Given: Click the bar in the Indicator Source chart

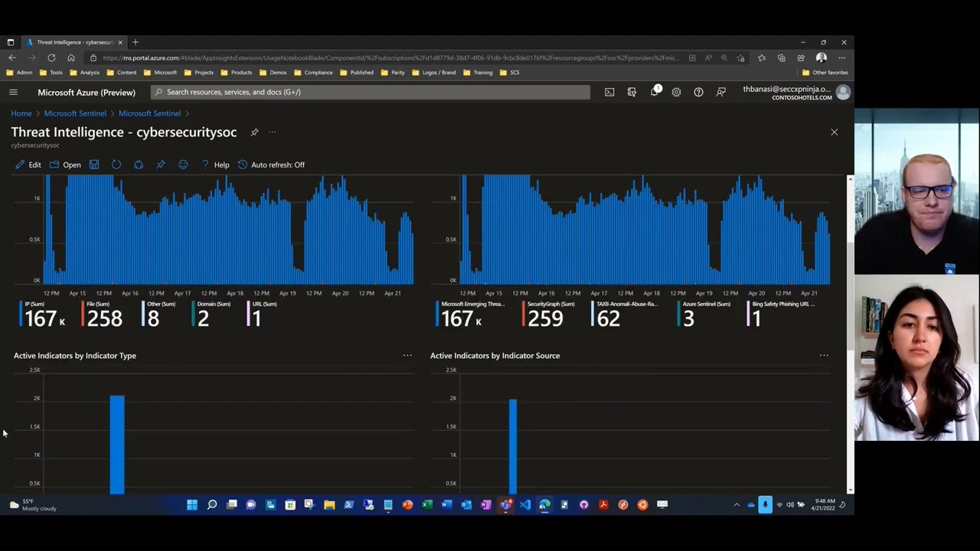Looking at the screenshot, I should point(513,446).
